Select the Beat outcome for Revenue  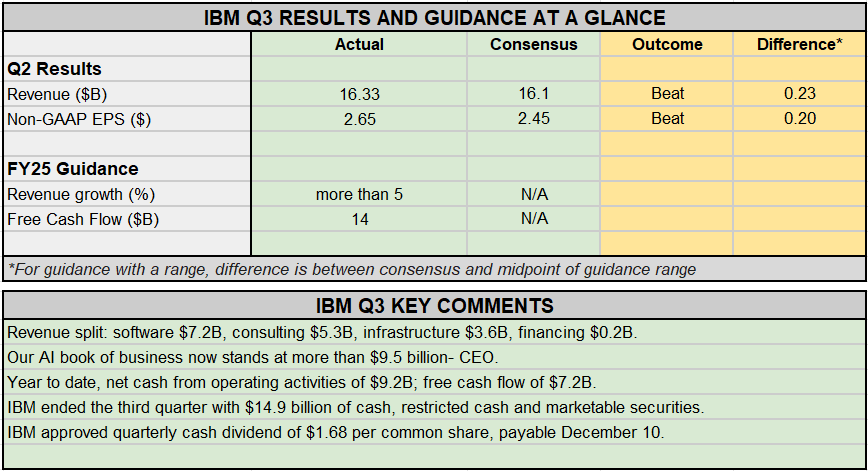click(x=667, y=94)
